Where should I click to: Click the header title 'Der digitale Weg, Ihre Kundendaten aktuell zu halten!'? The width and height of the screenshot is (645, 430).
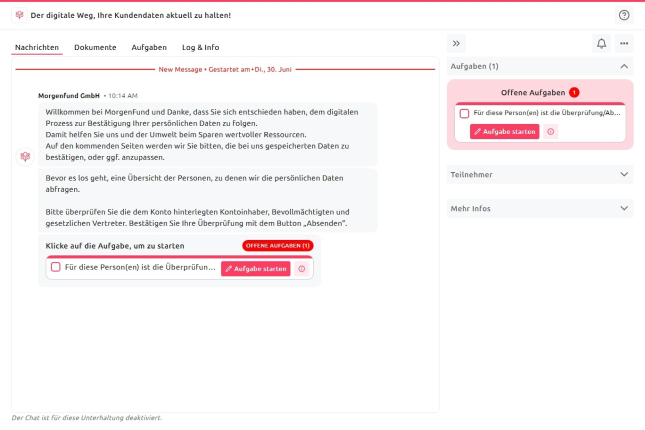click(131, 15)
